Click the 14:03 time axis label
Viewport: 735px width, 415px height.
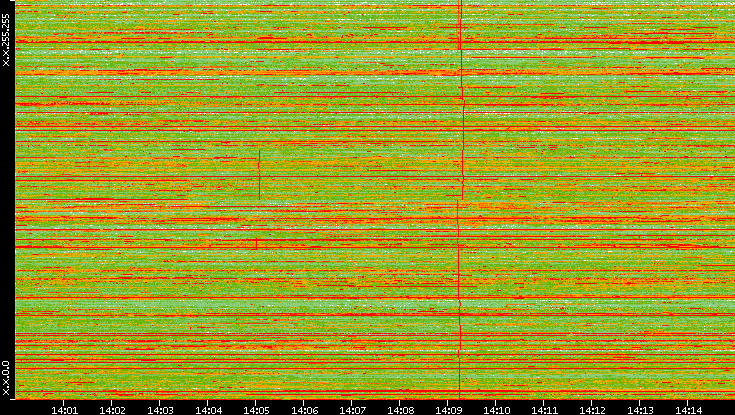click(x=160, y=410)
